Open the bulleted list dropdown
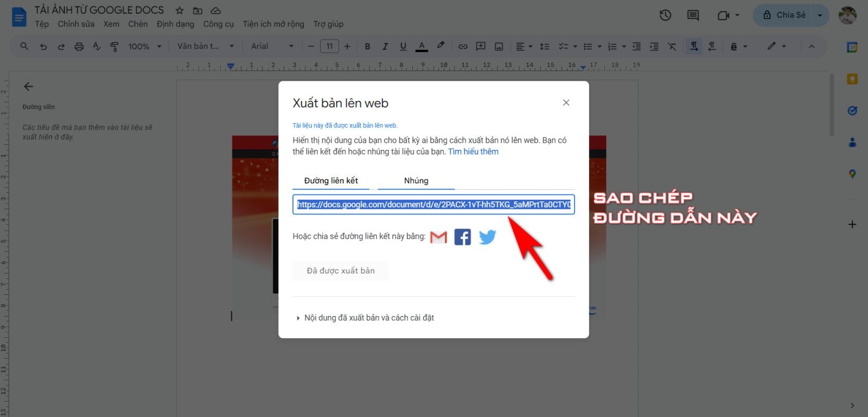Viewport: 868px width, 417px height. [592, 46]
